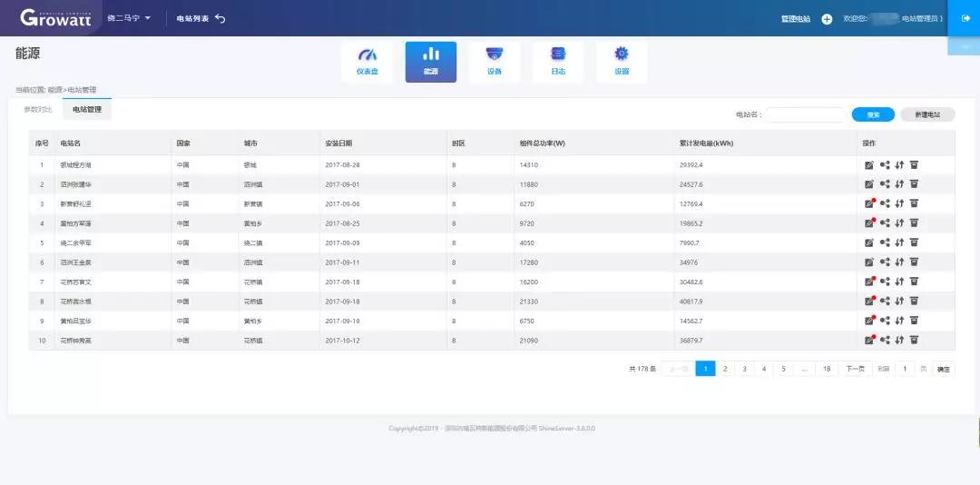
Task: Click the delete icon in row 10
Action: click(x=914, y=340)
